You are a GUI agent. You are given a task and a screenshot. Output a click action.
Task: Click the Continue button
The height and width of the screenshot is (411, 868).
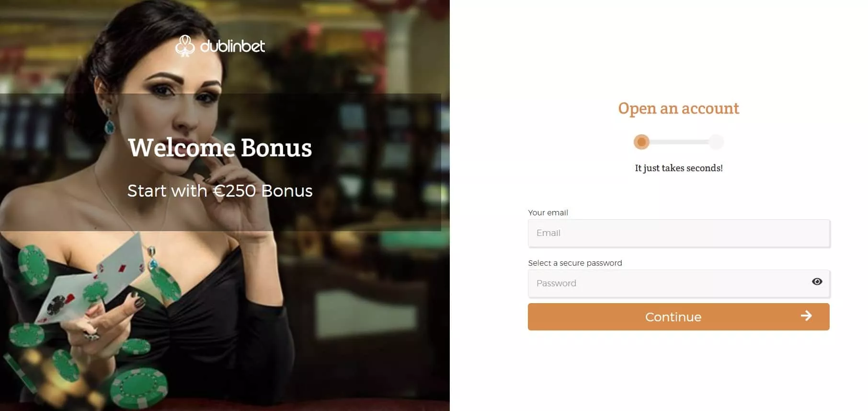click(678, 317)
